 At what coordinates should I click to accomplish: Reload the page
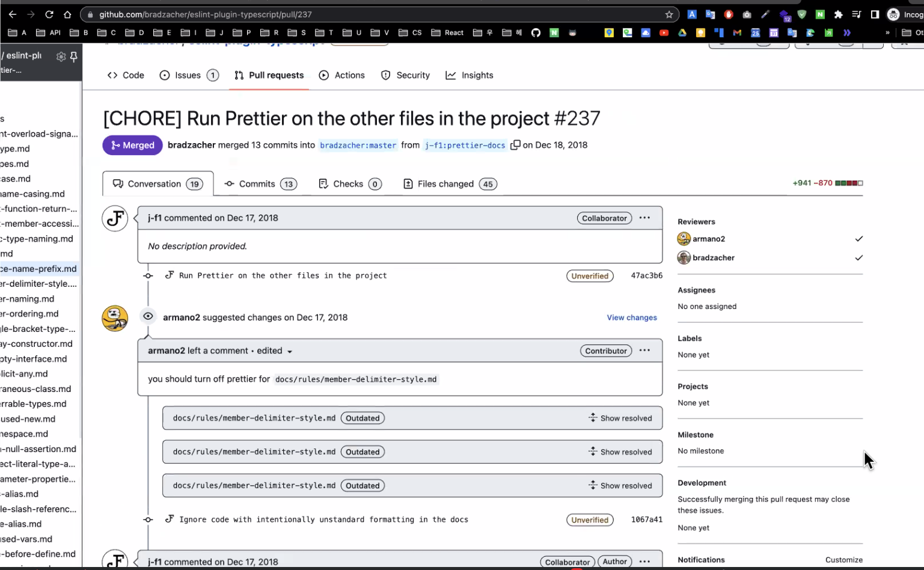tap(49, 14)
